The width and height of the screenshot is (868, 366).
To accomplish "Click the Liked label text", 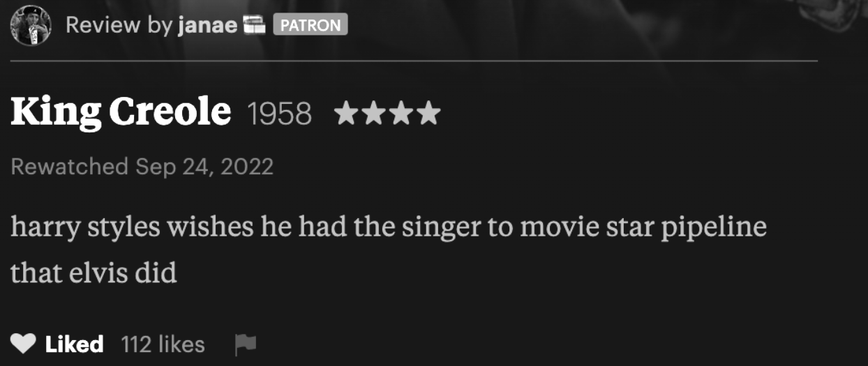I will pos(74,344).
